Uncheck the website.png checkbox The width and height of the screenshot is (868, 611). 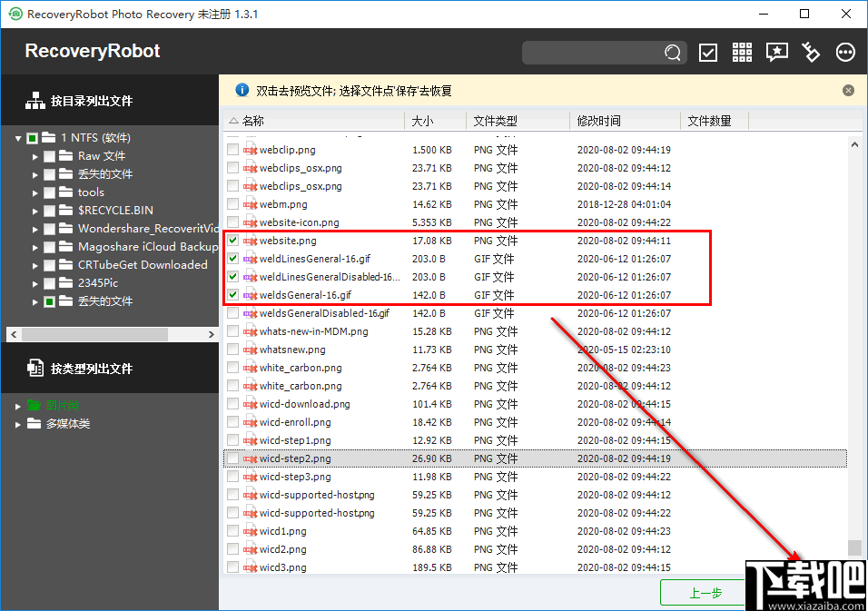coord(233,241)
